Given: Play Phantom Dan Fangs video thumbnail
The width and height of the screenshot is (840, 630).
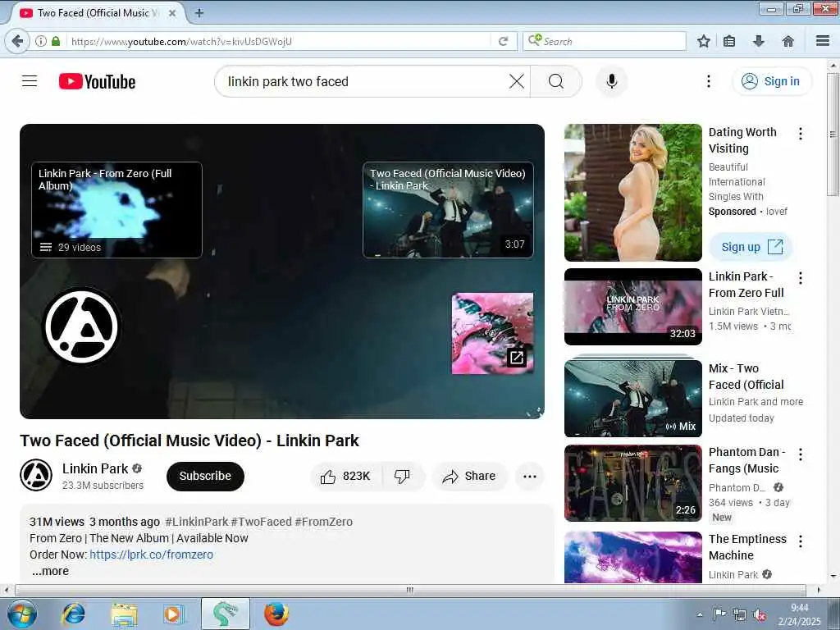Looking at the screenshot, I should click(x=632, y=482).
